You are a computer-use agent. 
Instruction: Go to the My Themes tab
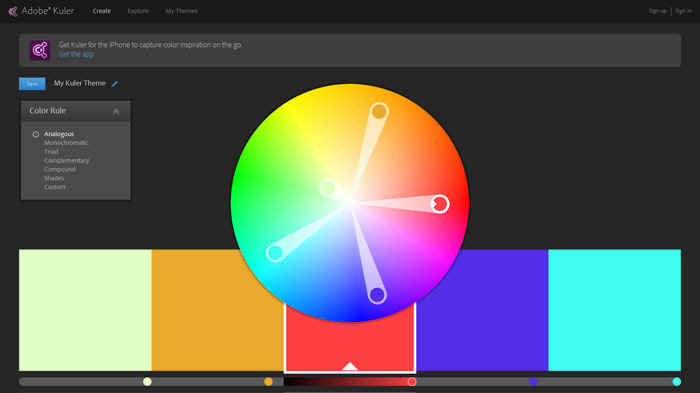181,11
